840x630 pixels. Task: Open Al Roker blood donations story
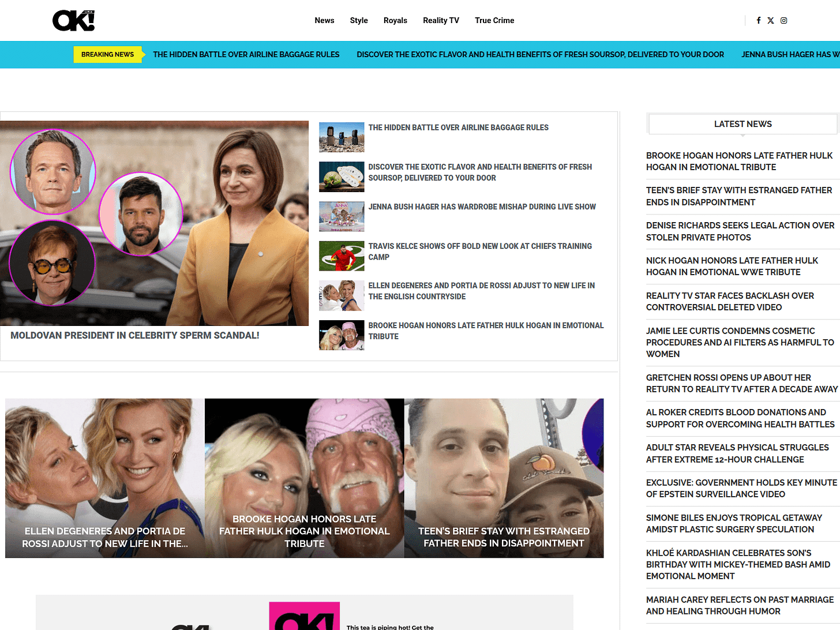740,418
